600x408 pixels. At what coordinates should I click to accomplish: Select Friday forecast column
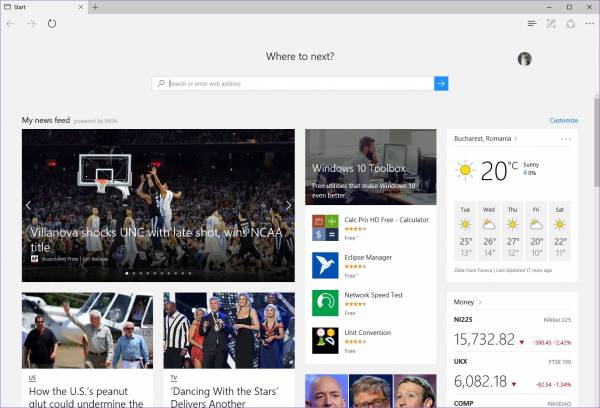click(x=536, y=231)
